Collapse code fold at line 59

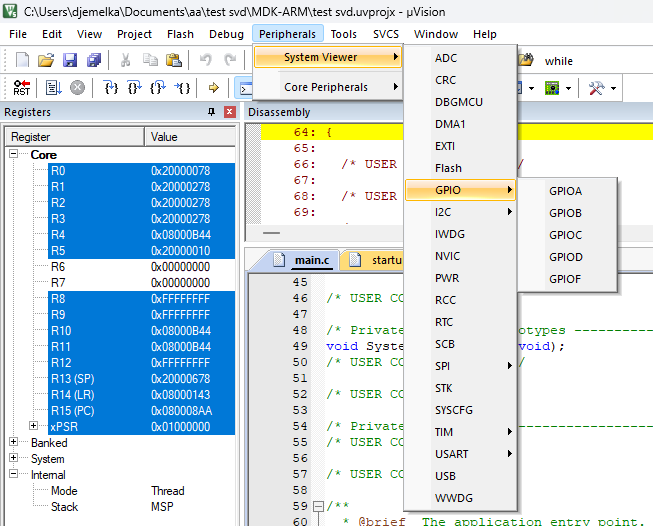[318, 506]
